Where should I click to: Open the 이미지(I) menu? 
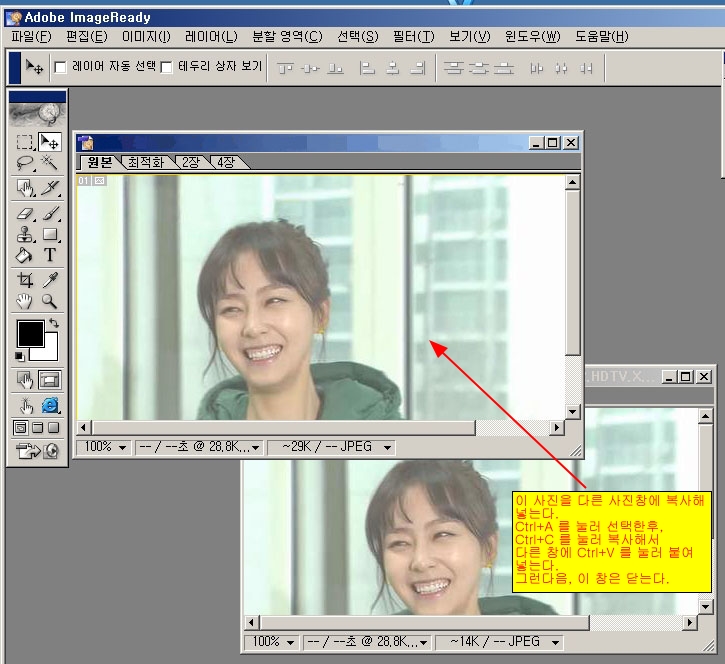click(x=146, y=36)
